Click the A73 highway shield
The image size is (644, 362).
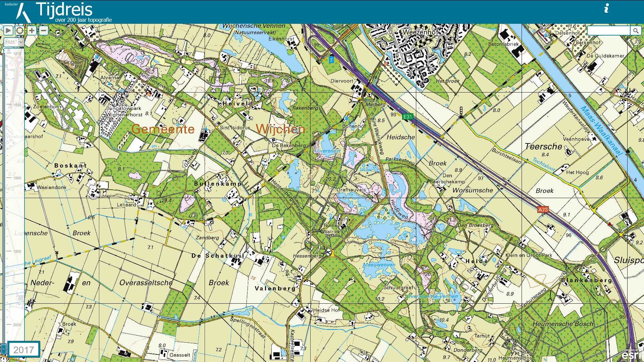pos(543,209)
